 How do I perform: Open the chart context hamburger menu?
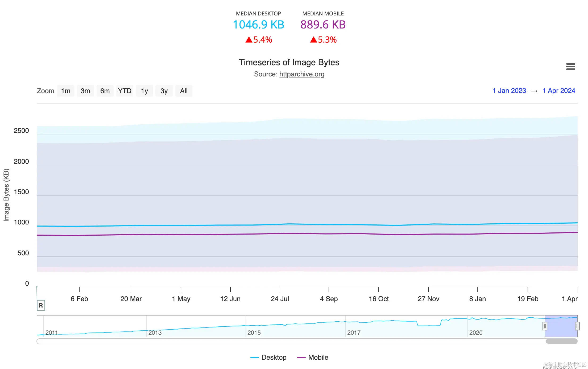[x=570, y=67]
